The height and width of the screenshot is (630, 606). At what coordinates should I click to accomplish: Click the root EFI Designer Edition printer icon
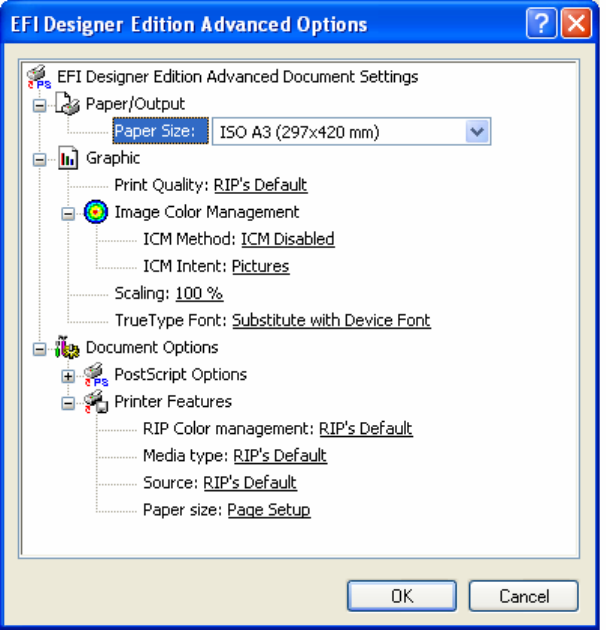tap(40, 77)
